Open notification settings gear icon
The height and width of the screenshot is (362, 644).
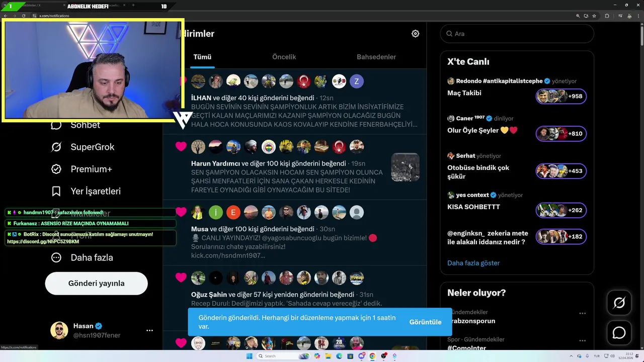point(415,34)
